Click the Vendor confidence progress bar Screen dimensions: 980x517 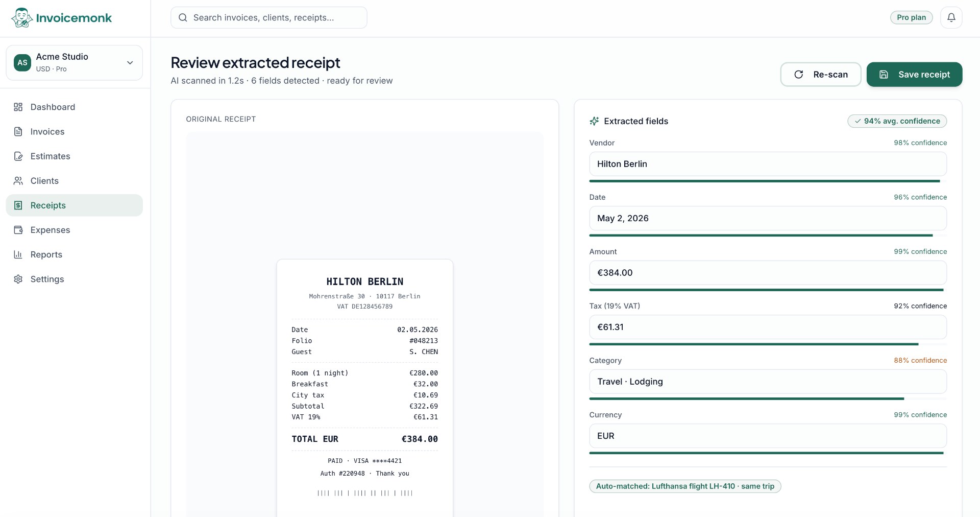[x=768, y=181]
